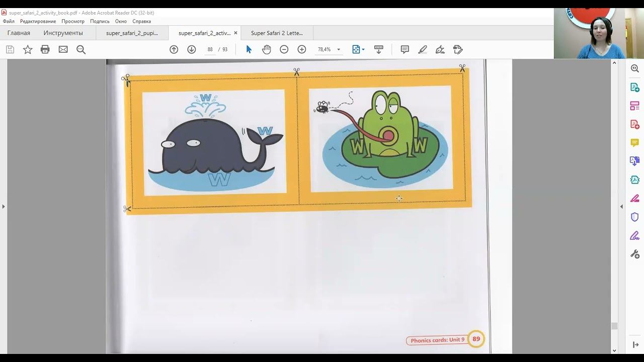Expand the left navigation pane
Image resolution: width=644 pixels, height=362 pixels.
pyautogui.click(x=4, y=206)
